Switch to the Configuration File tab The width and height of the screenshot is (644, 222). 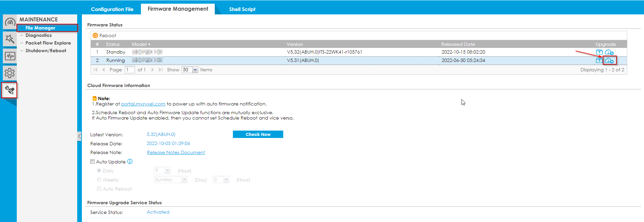pos(112,9)
